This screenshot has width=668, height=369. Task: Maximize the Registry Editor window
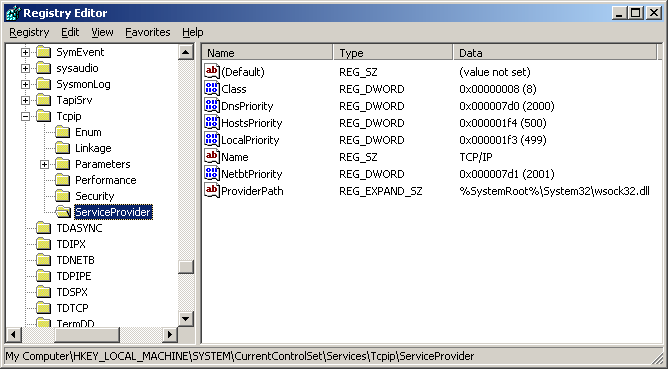[635, 13]
